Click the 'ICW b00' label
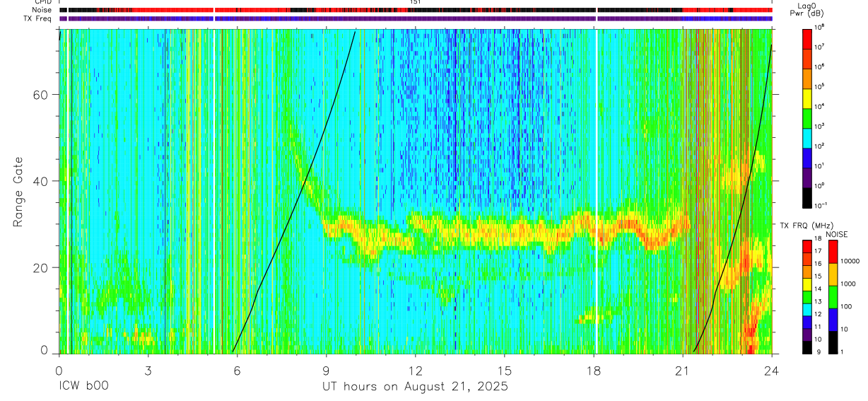 coord(83,387)
